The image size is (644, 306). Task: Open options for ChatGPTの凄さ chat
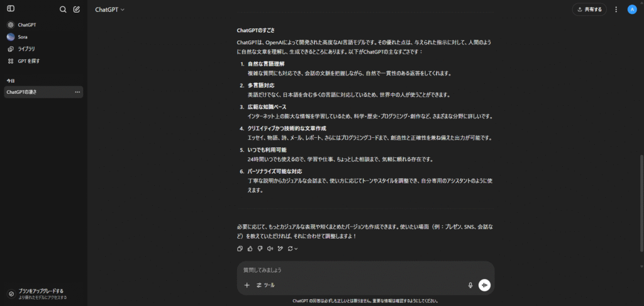(77, 92)
